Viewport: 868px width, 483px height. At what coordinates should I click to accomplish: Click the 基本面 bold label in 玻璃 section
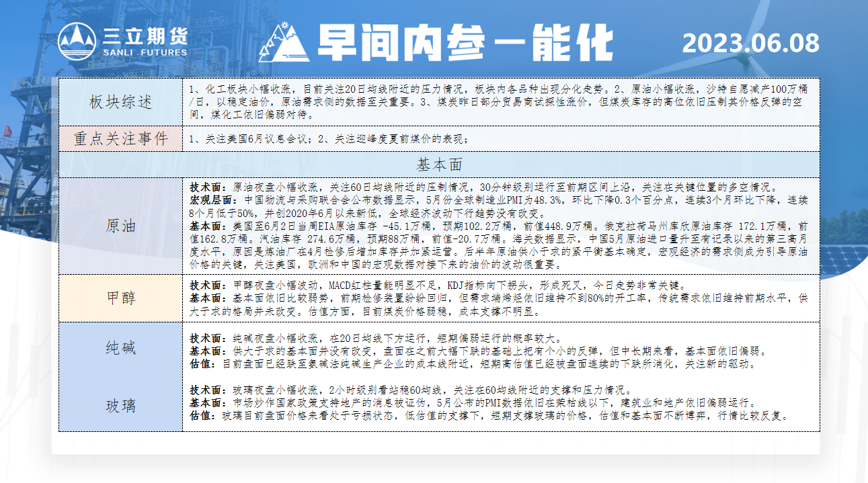[206, 404]
